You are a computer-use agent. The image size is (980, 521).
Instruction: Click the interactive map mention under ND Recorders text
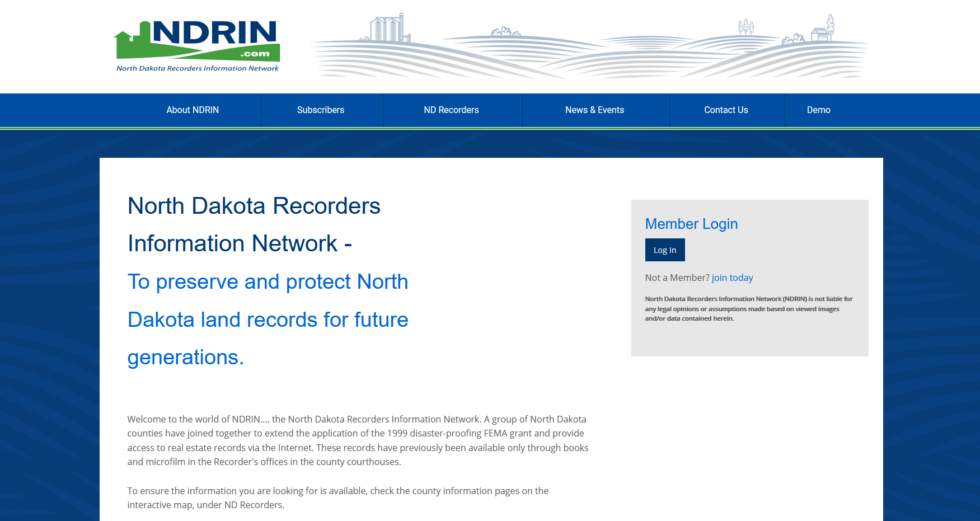(337, 497)
